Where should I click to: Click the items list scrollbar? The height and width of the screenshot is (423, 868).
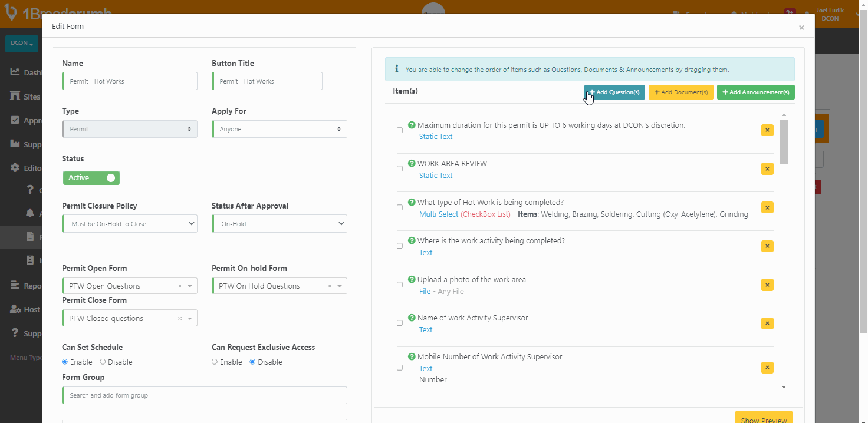pos(784,141)
